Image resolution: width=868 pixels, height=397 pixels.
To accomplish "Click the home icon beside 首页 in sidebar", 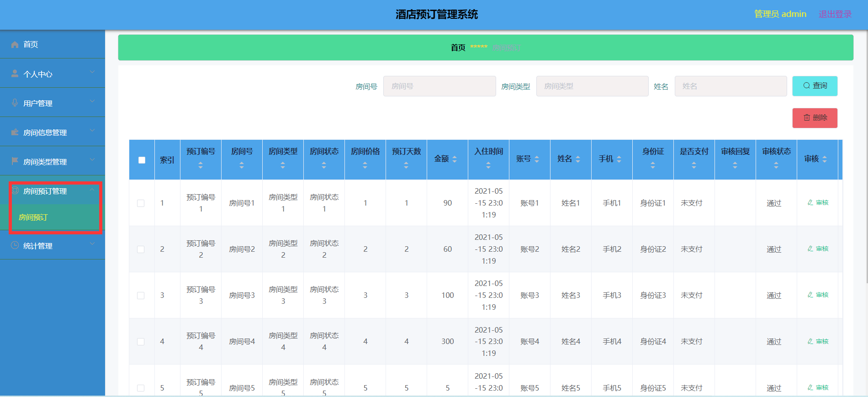I will [x=15, y=44].
